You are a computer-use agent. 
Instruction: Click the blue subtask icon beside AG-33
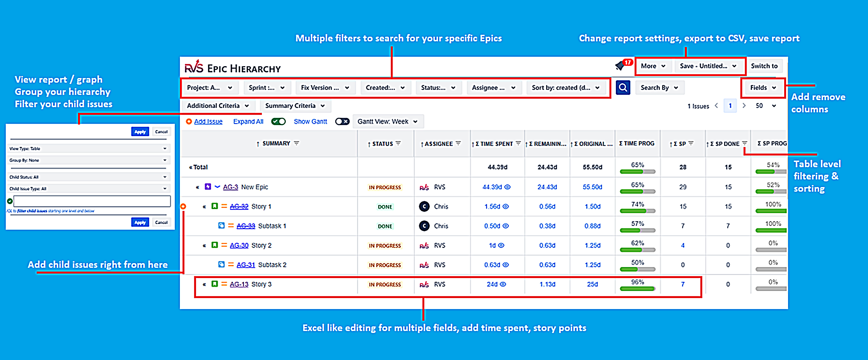click(221, 226)
